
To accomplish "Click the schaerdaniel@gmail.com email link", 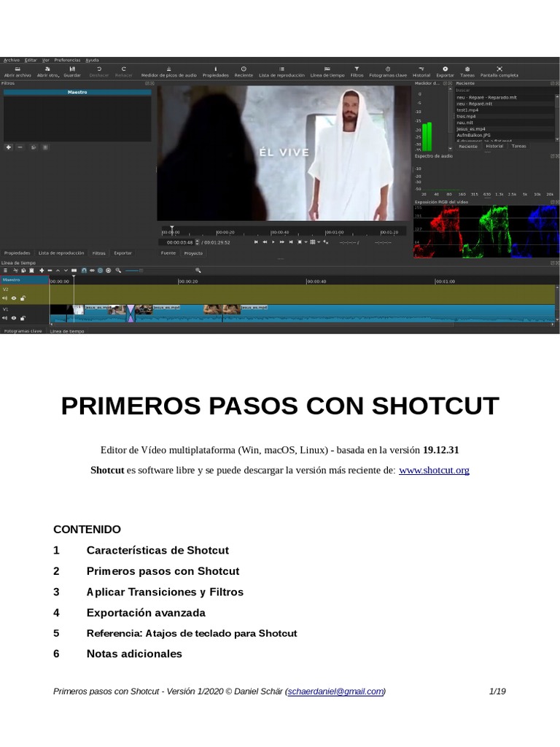I will (335, 692).
